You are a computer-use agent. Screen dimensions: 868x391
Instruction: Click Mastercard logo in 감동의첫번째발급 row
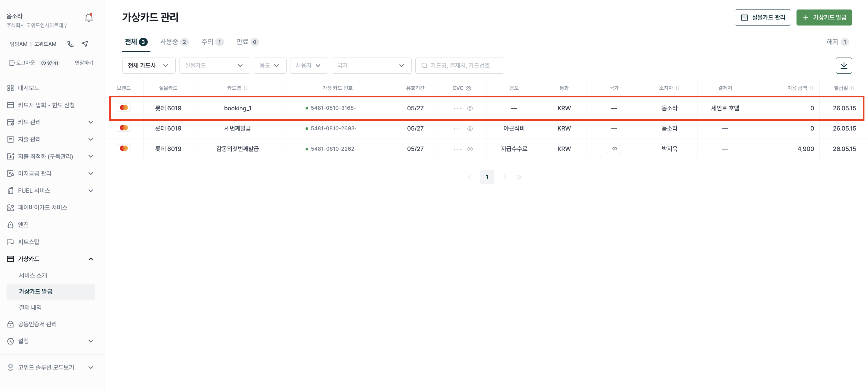click(x=124, y=148)
